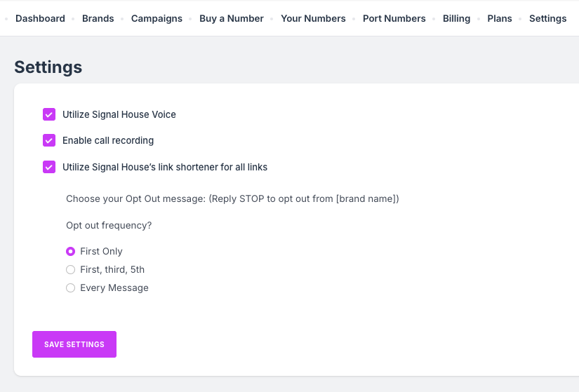
Task: Uncheck the Utilize Signal House Voice checkbox
Action: click(49, 114)
